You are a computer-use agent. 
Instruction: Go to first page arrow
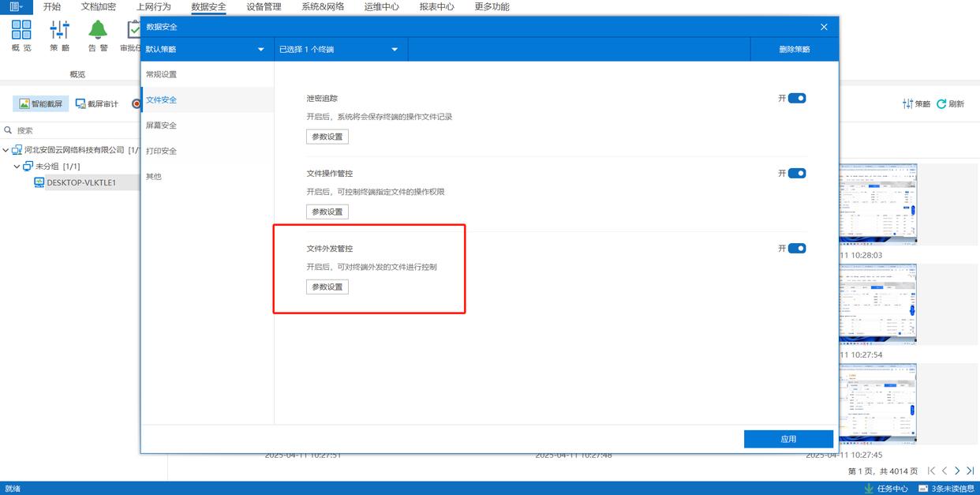tap(931, 471)
